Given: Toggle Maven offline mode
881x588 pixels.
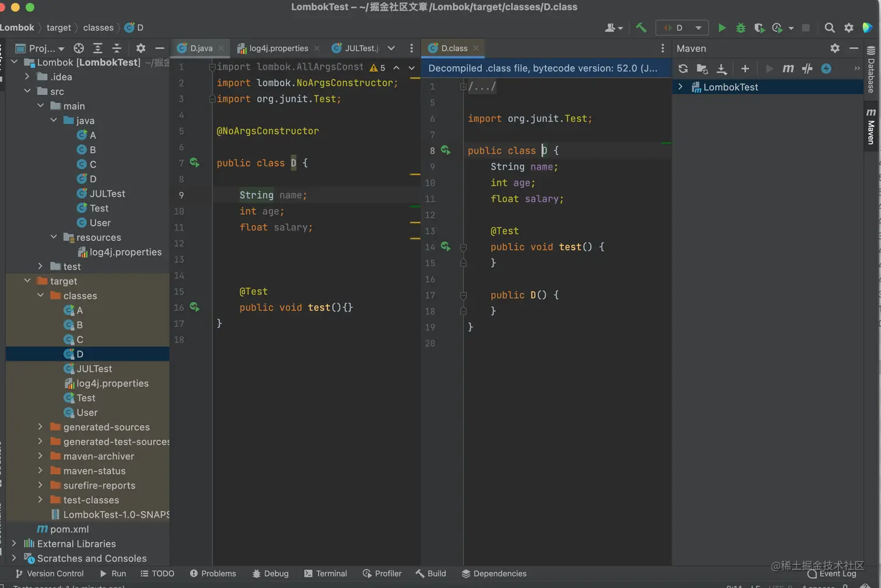Looking at the screenshot, I should pos(807,69).
